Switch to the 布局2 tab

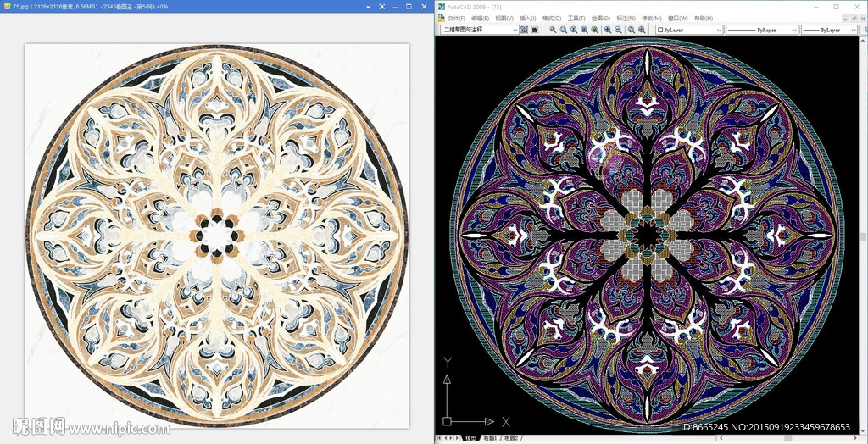pyautogui.click(x=511, y=438)
